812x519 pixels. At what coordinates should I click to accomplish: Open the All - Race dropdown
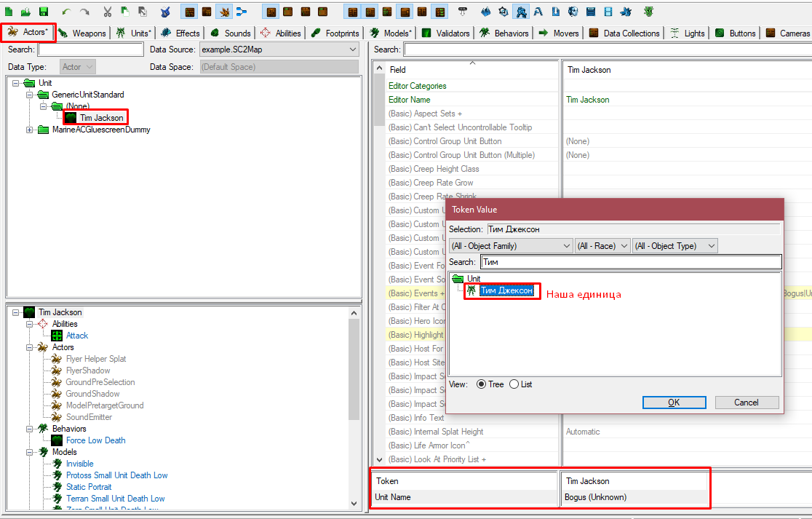pyautogui.click(x=602, y=246)
